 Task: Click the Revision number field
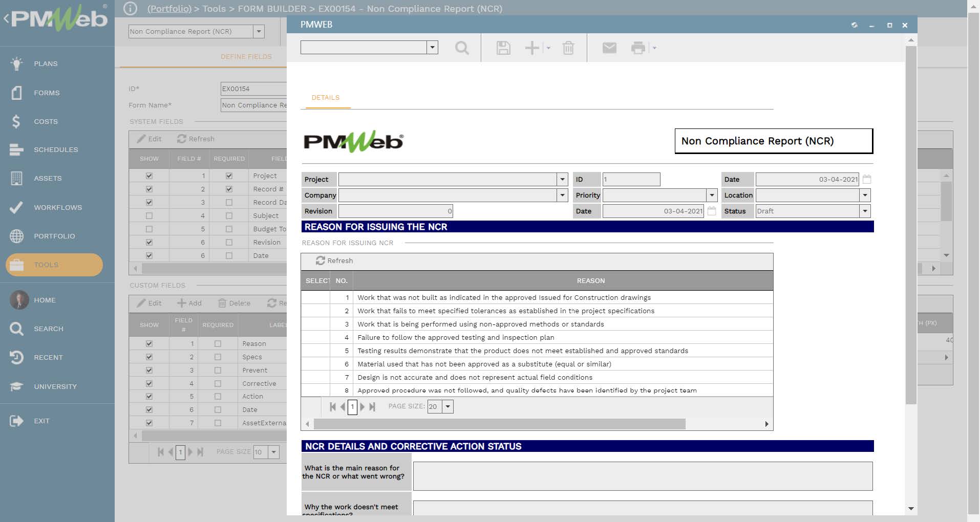click(395, 211)
